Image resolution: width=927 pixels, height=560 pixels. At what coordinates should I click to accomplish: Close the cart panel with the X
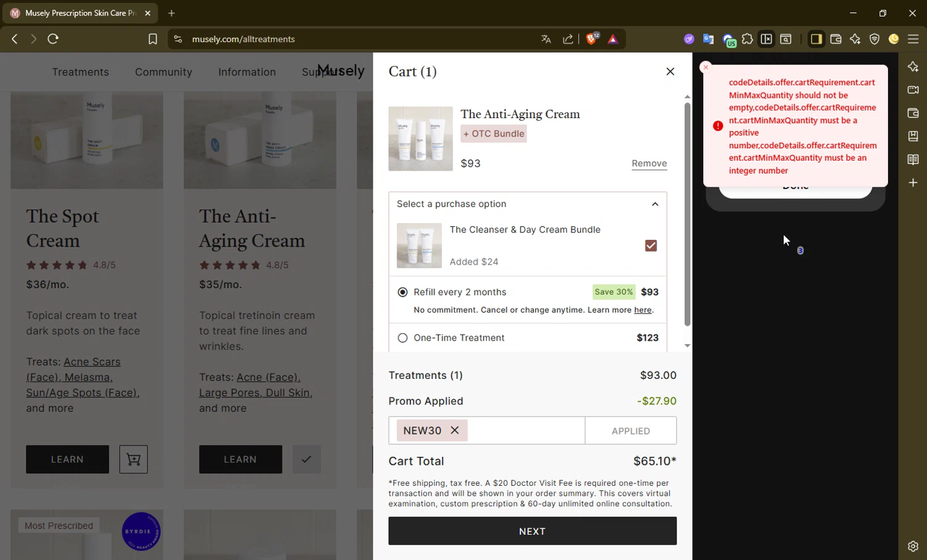670,72
